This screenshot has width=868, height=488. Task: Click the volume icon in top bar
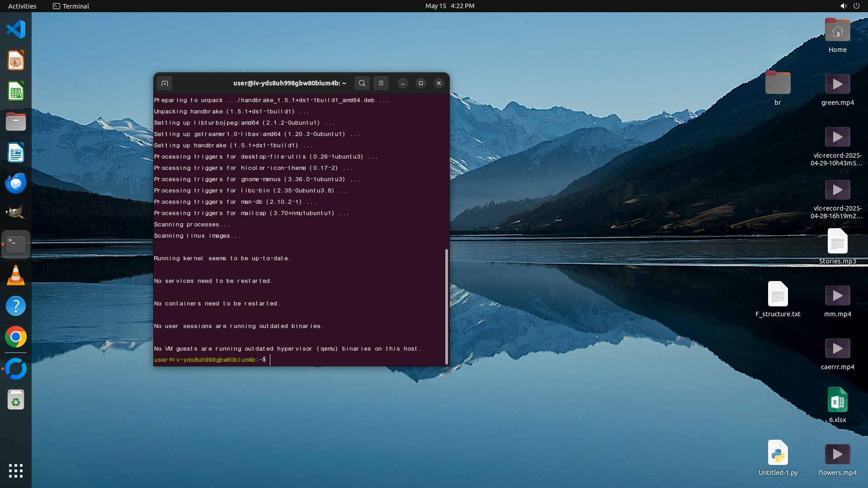click(x=844, y=6)
